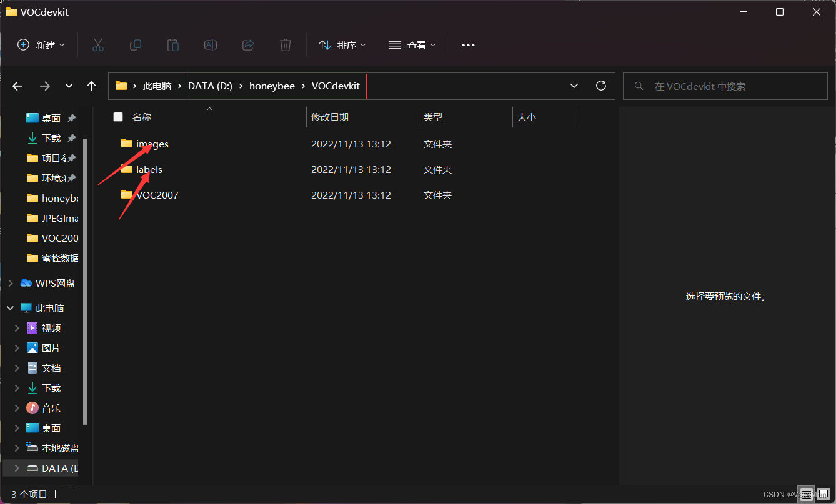Open the three-dot more options menu

coord(468,45)
